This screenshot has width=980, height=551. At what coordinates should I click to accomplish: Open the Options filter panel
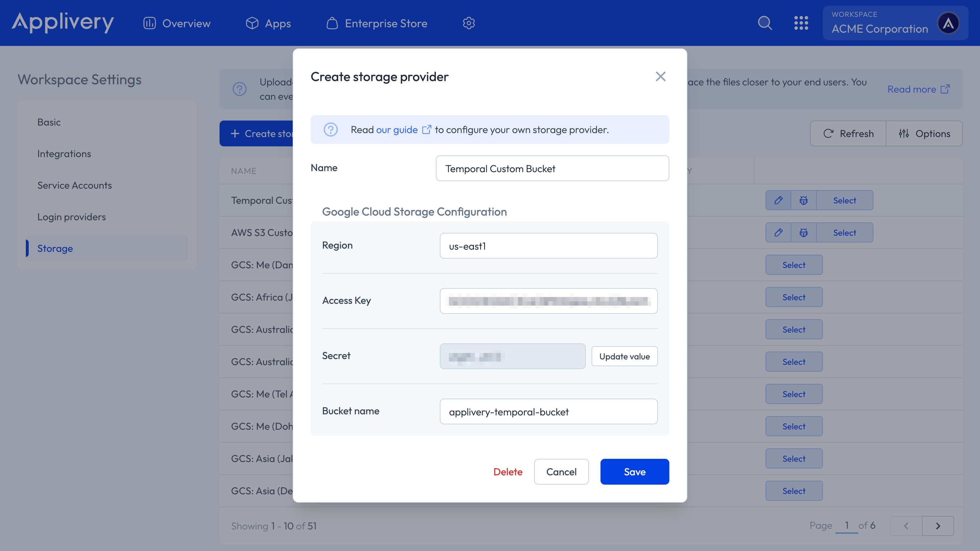point(924,133)
